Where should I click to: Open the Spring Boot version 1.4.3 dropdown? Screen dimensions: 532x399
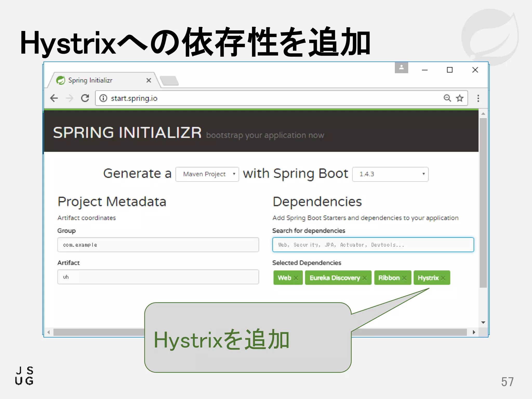[390, 174]
